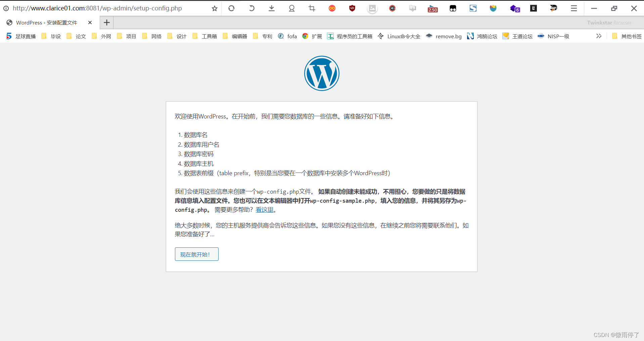Reload the page using the refresh icon
644x341 pixels.
tap(231, 8)
